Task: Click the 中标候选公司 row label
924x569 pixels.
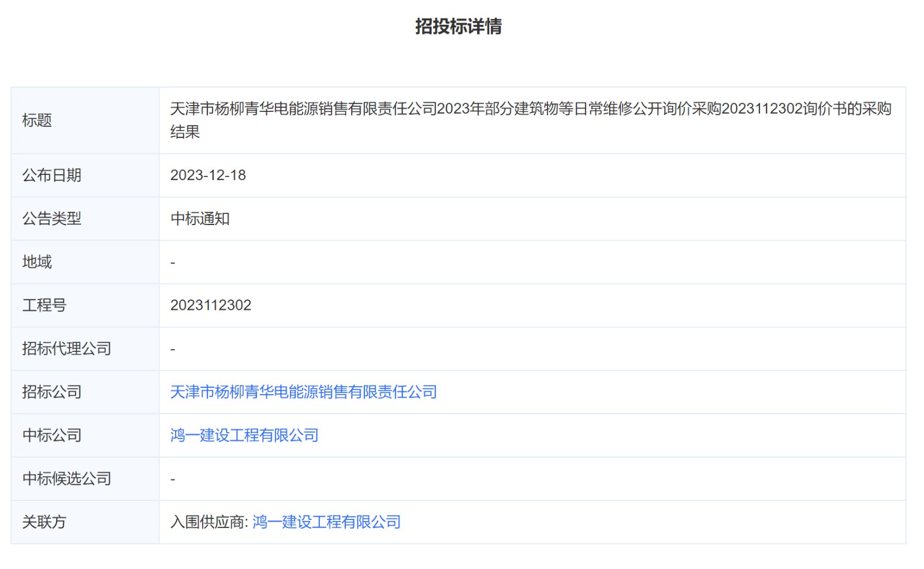Action: 66,478
